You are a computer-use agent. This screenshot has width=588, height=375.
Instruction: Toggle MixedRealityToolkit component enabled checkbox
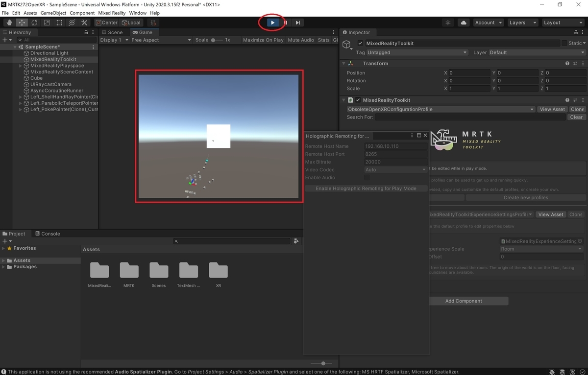point(358,100)
